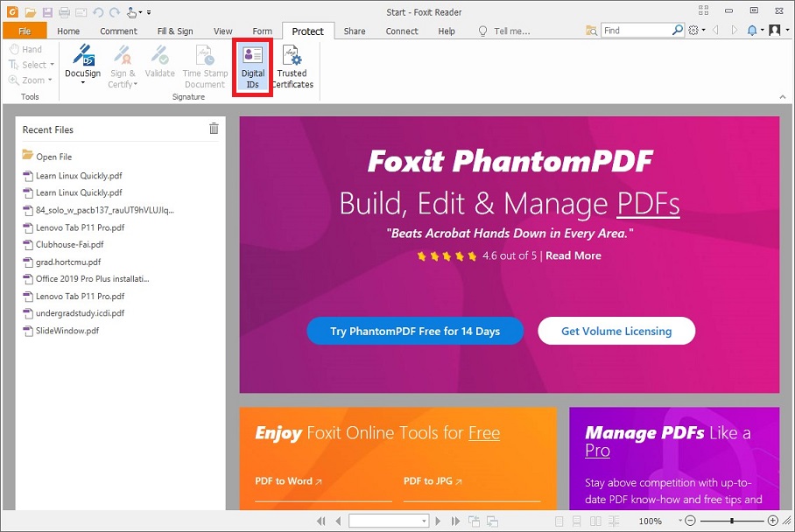Click the zoom out minus button
This screenshot has width=795, height=532.
(x=690, y=521)
